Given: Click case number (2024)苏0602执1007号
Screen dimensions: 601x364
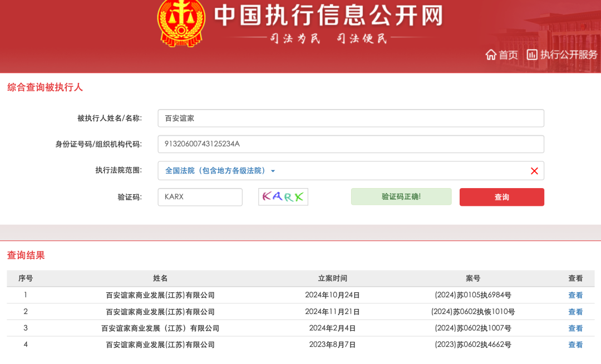Looking at the screenshot, I should pos(473,328).
